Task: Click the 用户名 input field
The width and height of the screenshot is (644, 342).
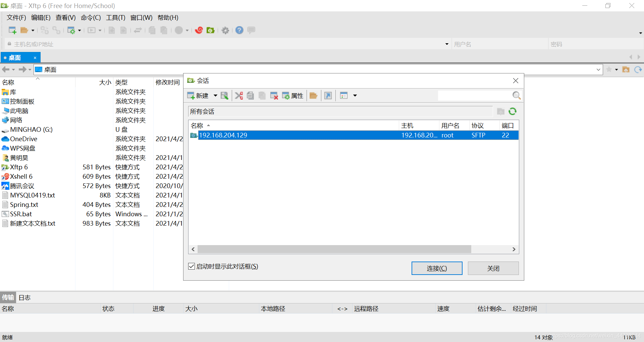Action: click(x=500, y=44)
